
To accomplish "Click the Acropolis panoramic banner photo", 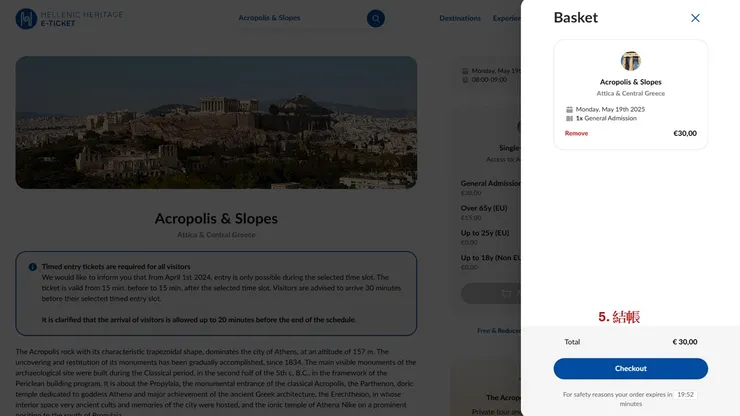I will [x=216, y=122].
